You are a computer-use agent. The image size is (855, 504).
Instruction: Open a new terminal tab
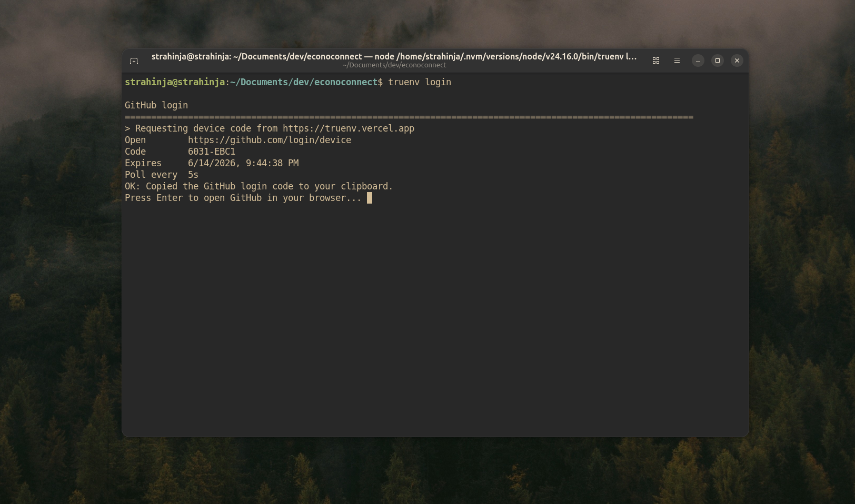[134, 61]
